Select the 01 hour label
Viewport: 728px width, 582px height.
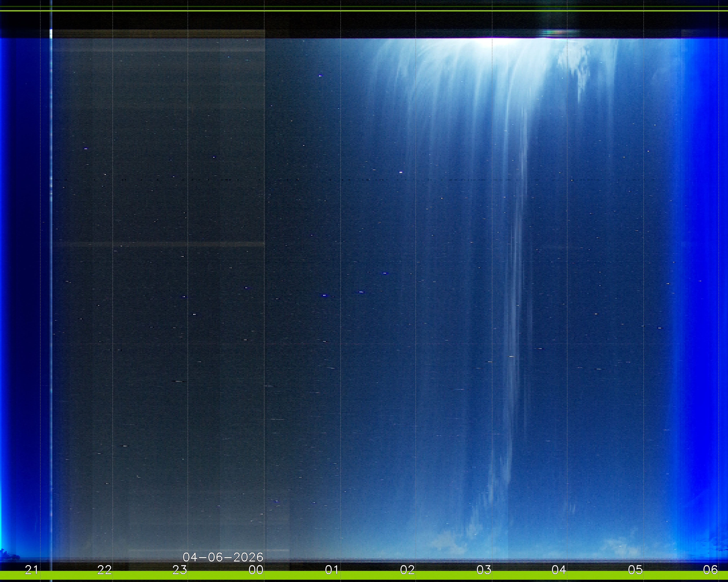click(x=332, y=570)
